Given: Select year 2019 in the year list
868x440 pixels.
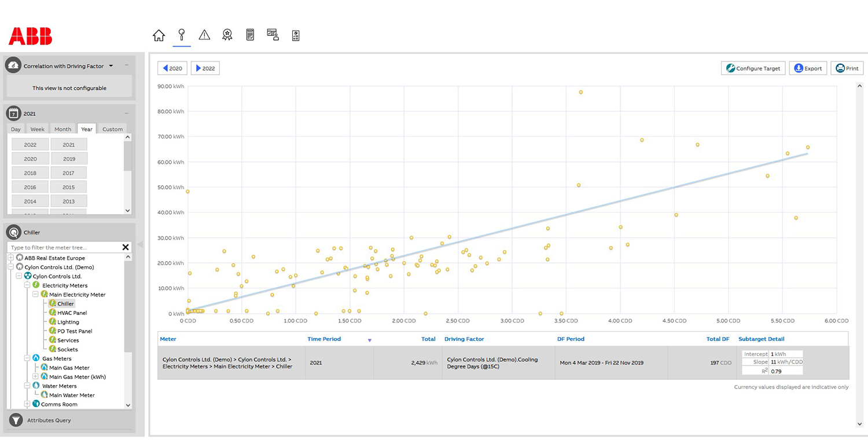Looking at the screenshot, I should [69, 159].
